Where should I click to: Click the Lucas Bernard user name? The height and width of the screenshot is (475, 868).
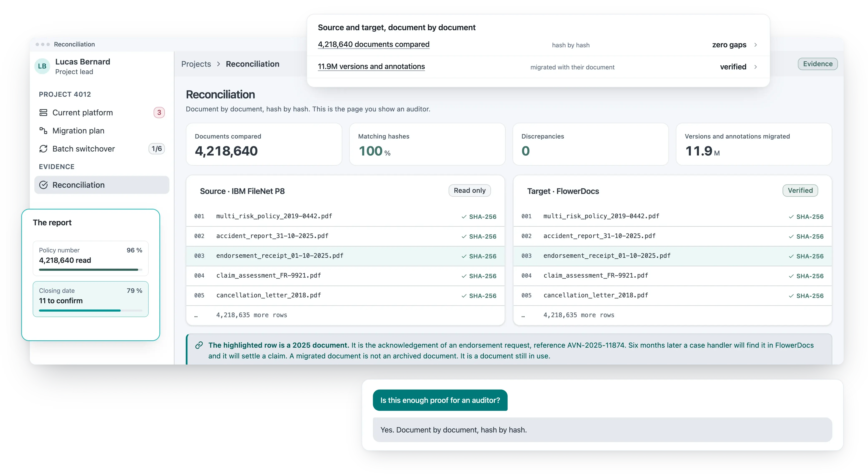click(x=83, y=62)
